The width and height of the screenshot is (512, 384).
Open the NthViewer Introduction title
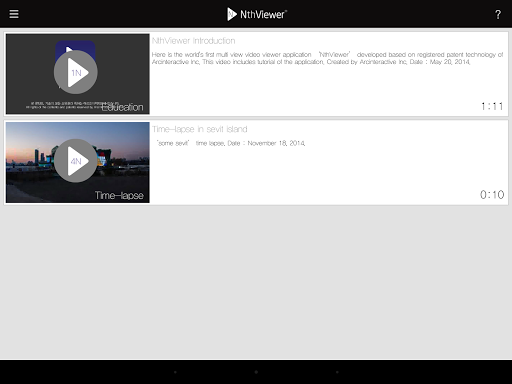(x=193, y=41)
